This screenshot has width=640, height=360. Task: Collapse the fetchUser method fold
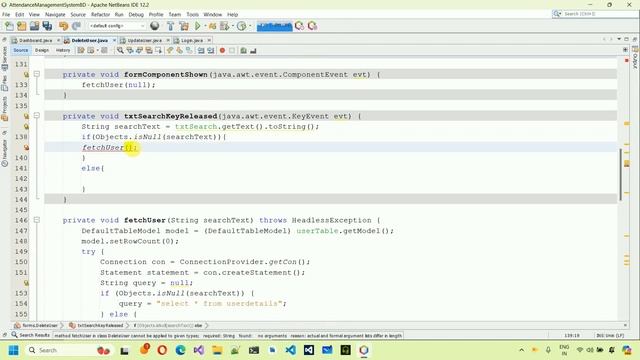click(37, 220)
